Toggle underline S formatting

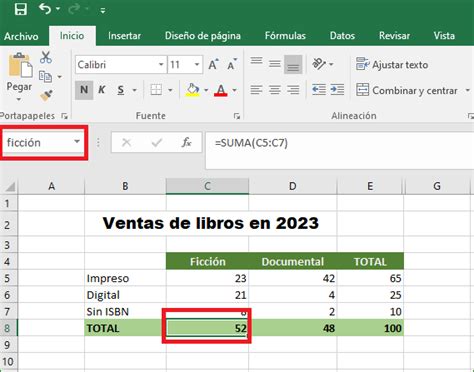[x=121, y=90]
